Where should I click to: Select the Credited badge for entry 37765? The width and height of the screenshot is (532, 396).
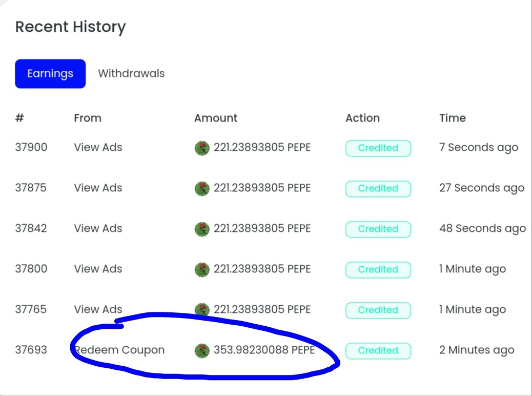(378, 310)
